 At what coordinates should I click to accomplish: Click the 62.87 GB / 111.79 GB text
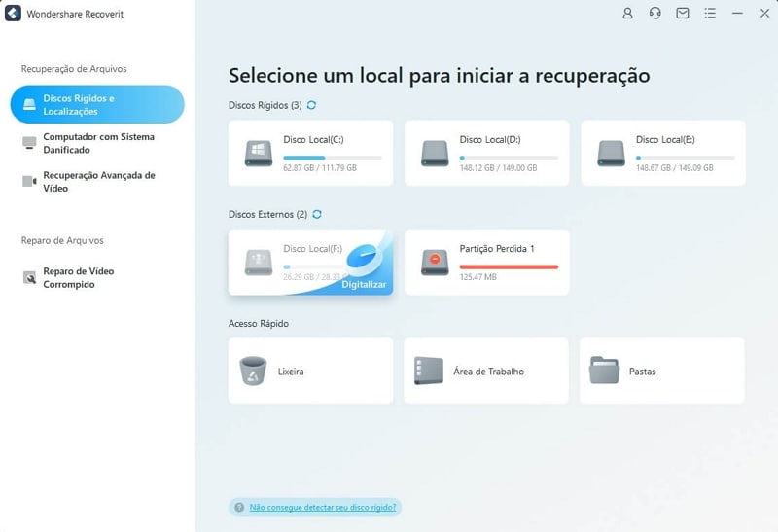[320, 167]
